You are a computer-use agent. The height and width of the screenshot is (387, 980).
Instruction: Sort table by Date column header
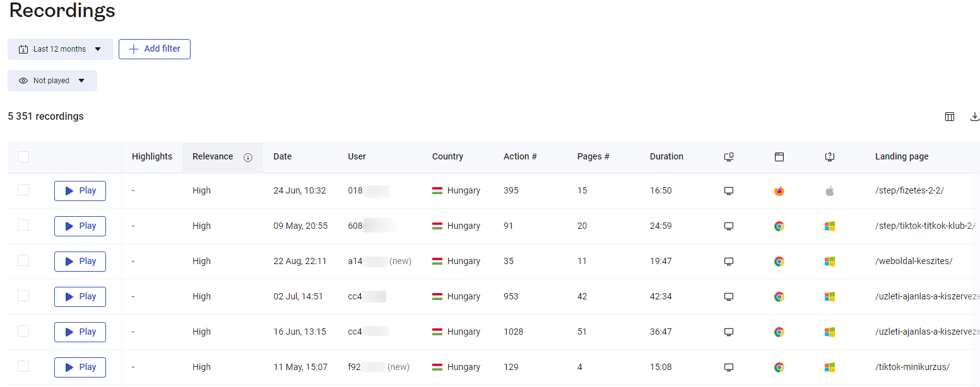click(282, 157)
